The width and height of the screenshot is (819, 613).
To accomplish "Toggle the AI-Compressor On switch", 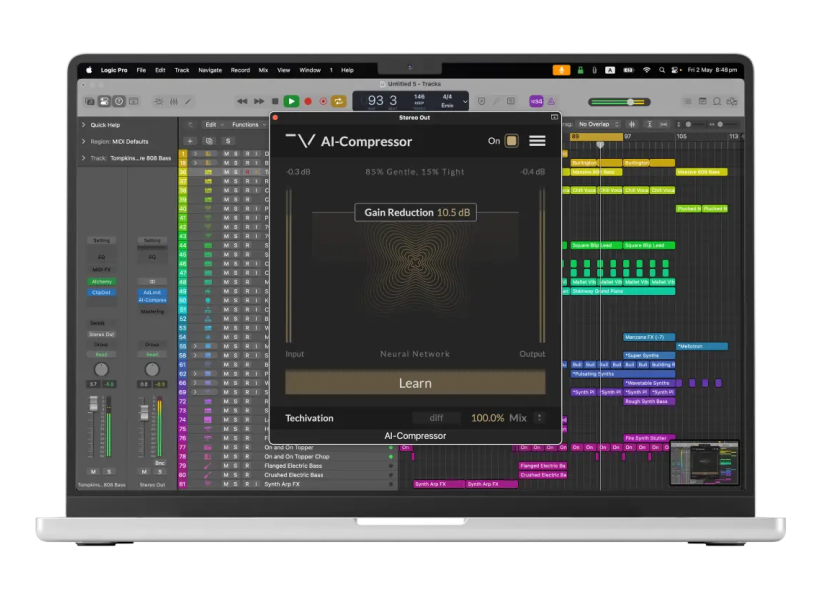I will tap(511, 141).
